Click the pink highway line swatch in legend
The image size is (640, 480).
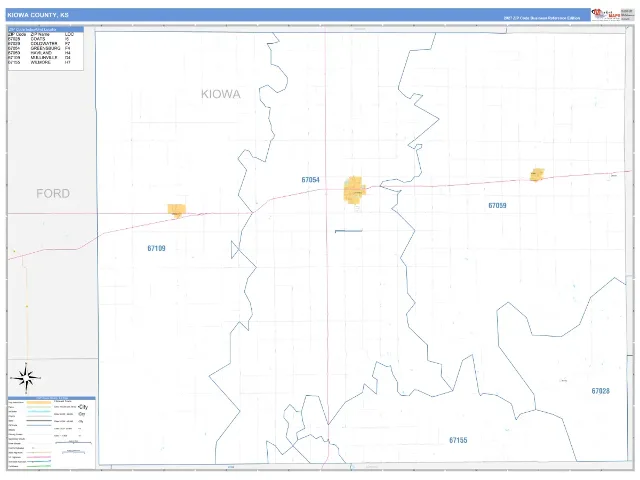pyautogui.click(x=39, y=457)
